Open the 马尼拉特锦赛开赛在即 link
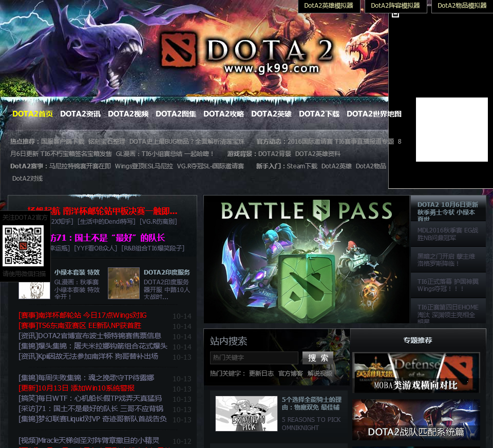The height and width of the screenshot is (448, 493). [x=80, y=166]
